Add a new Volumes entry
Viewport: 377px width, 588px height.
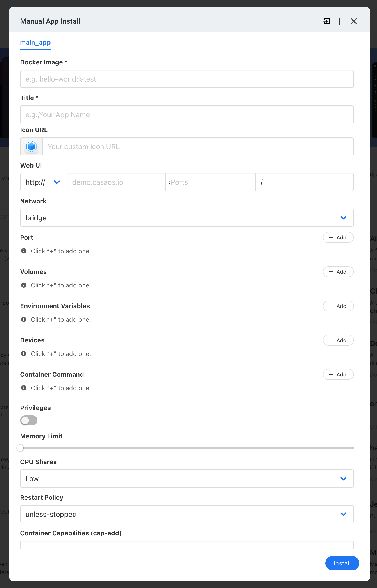click(x=338, y=272)
